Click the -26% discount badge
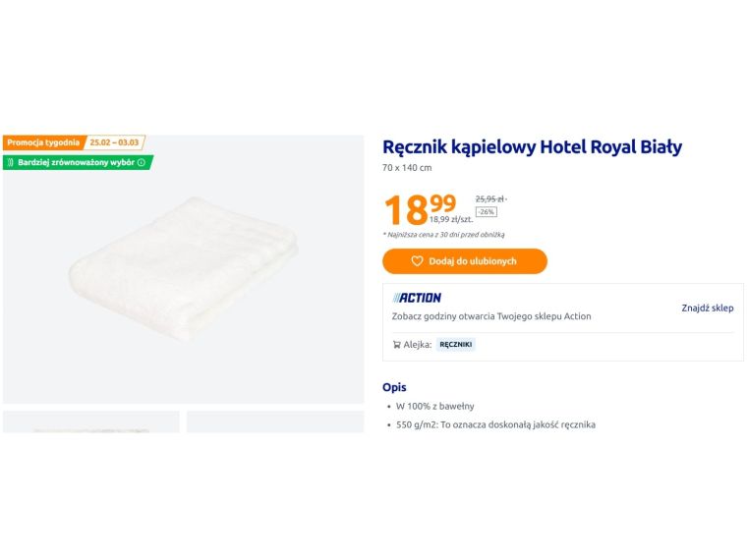The height and width of the screenshot is (560, 747). click(x=486, y=211)
